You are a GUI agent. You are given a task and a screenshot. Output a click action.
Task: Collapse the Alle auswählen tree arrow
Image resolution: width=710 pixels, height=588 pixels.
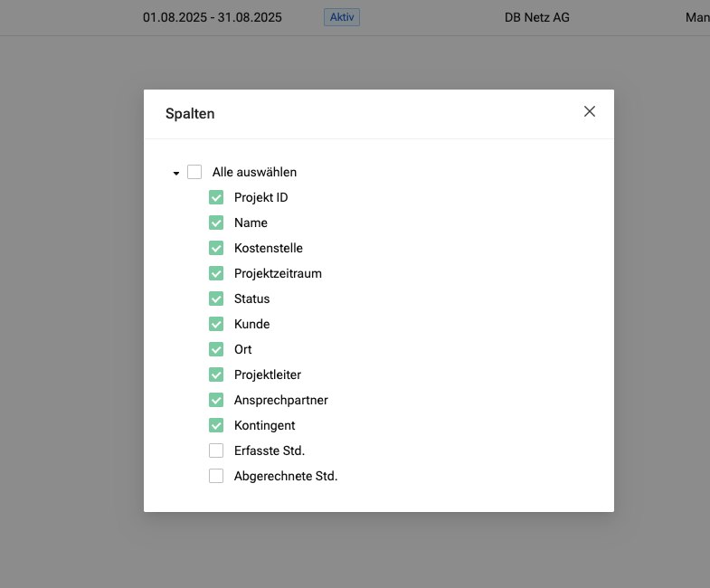(x=176, y=173)
